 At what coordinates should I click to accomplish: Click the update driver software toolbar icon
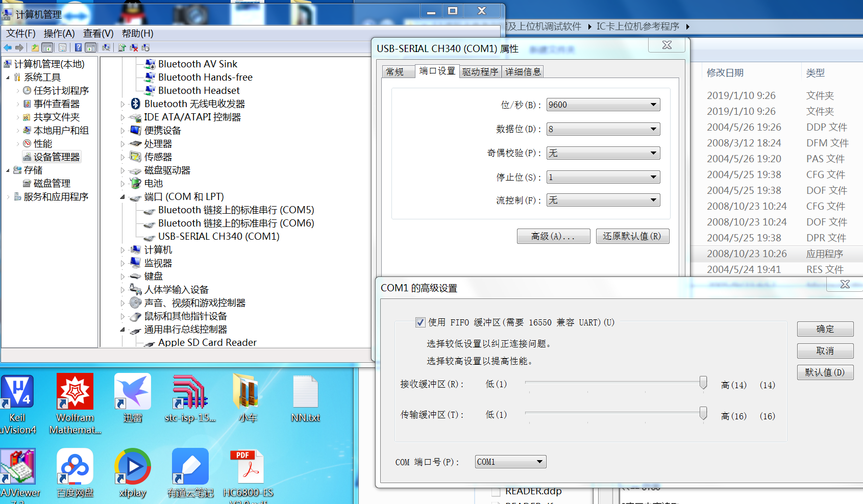pos(121,47)
